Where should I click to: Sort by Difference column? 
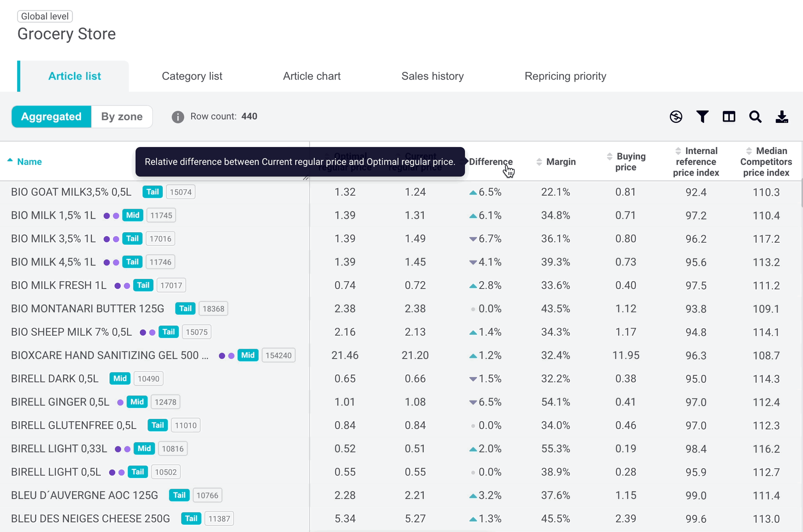pos(490,161)
